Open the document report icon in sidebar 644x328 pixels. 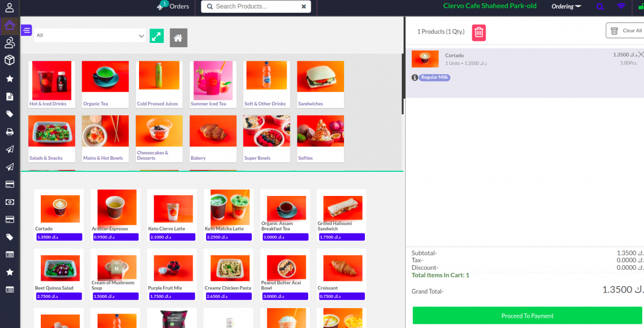[10, 97]
